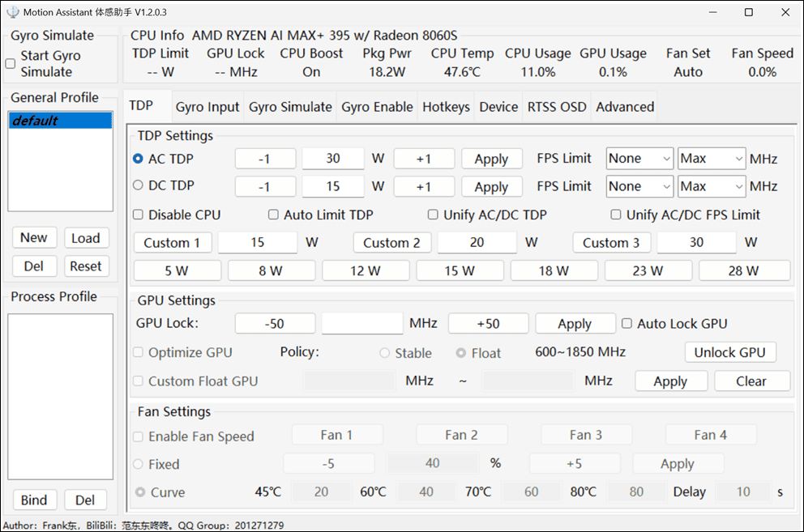Toggle Start Gyro Simulate checkbox

[11, 63]
